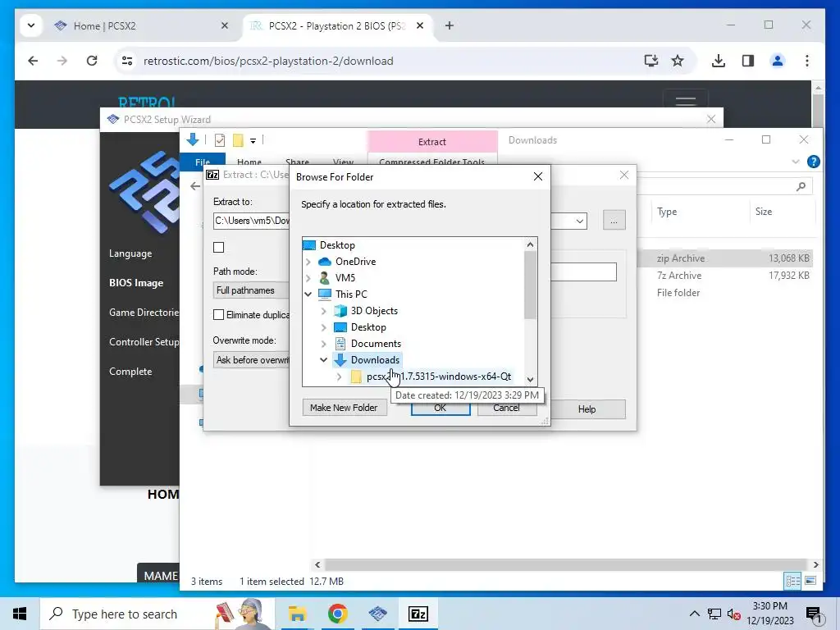Viewport: 840px width, 630px height.
Task: Click the install app icon in address bar
Action: 651,61
